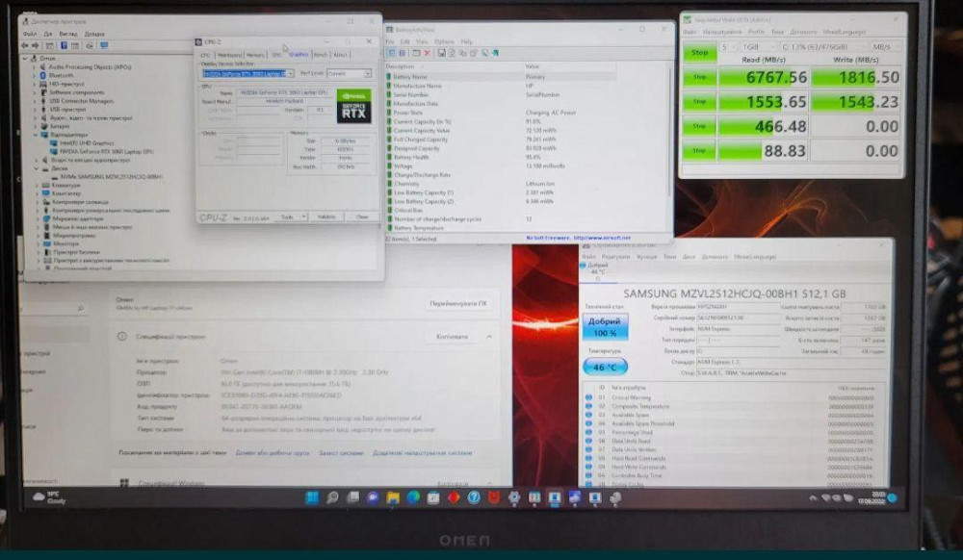
Task: Open the Options menu in BatteryInfoView
Action: [x=444, y=42]
